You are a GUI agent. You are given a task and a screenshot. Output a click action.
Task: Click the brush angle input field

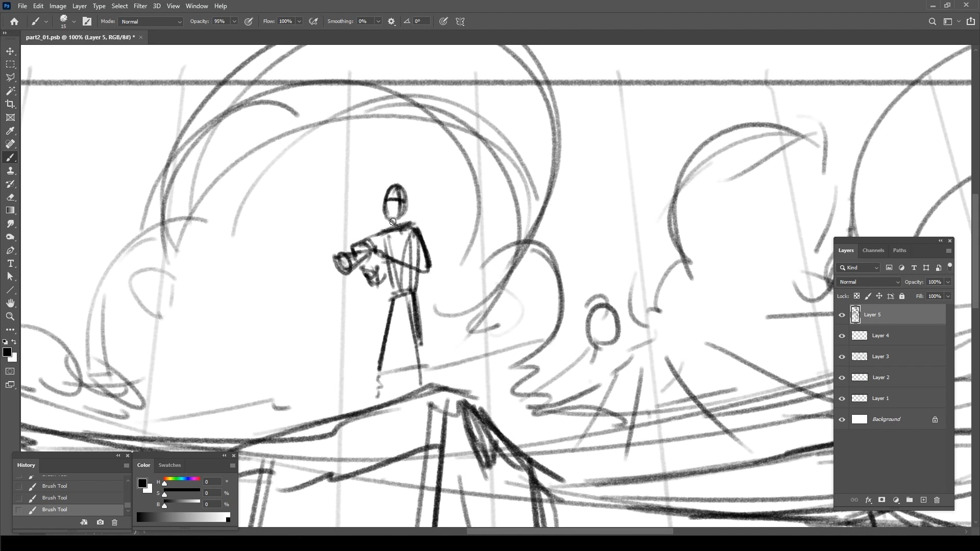pyautogui.click(x=421, y=21)
